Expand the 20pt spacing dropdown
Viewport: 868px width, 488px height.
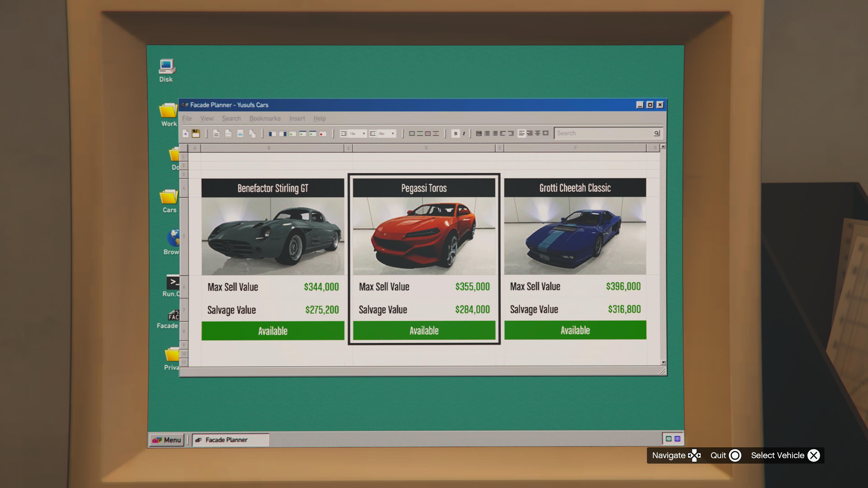(x=393, y=134)
